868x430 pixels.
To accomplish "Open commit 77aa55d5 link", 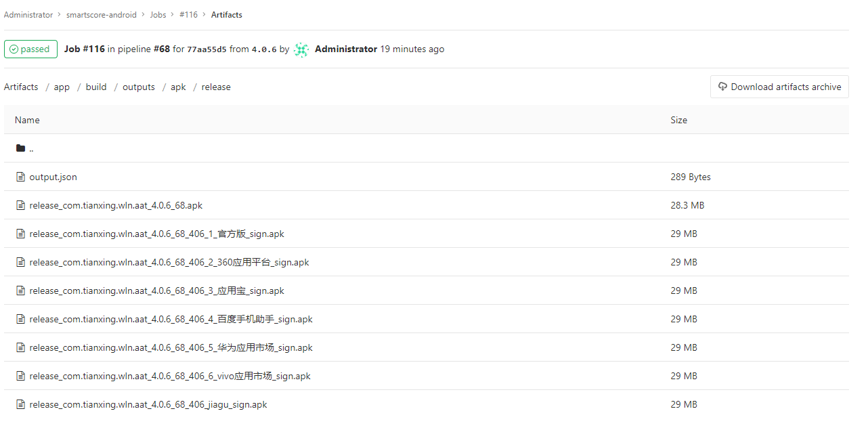I will click(x=207, y=49).
